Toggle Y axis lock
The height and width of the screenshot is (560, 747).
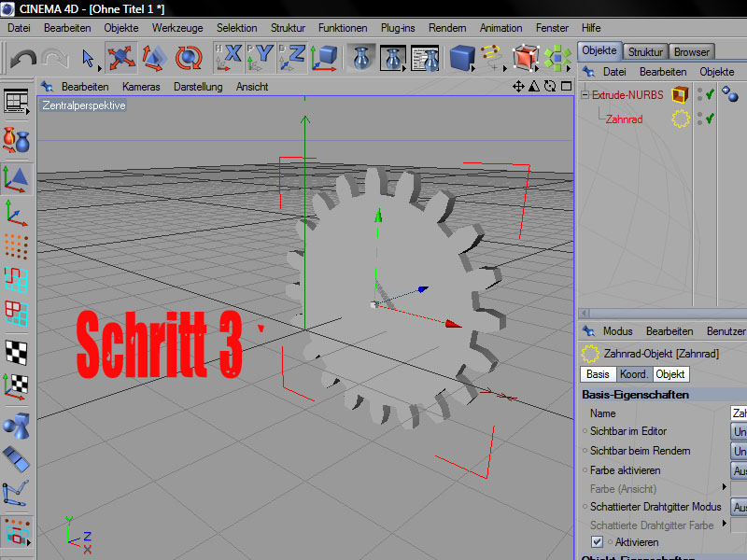click(261, 58)
